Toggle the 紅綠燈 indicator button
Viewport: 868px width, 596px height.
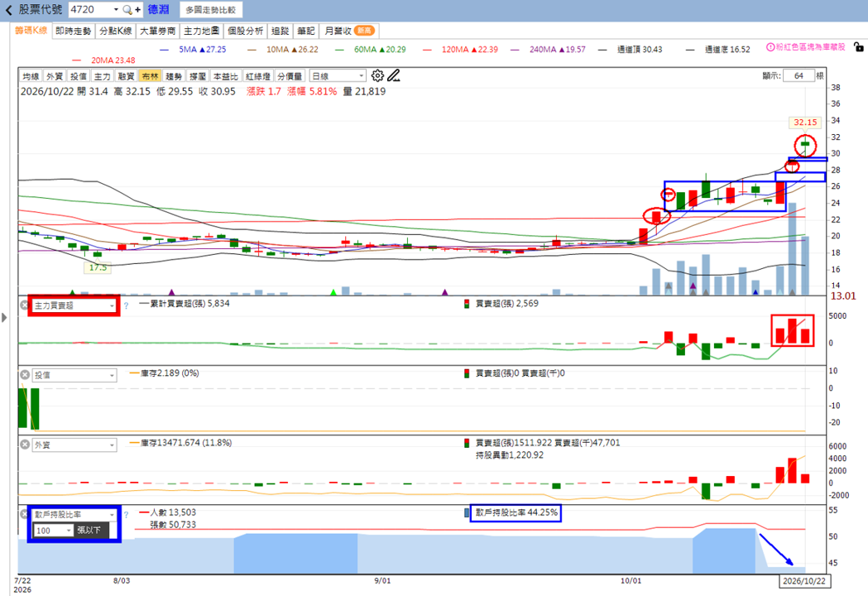pyautogui.click(x=258, y=76)
